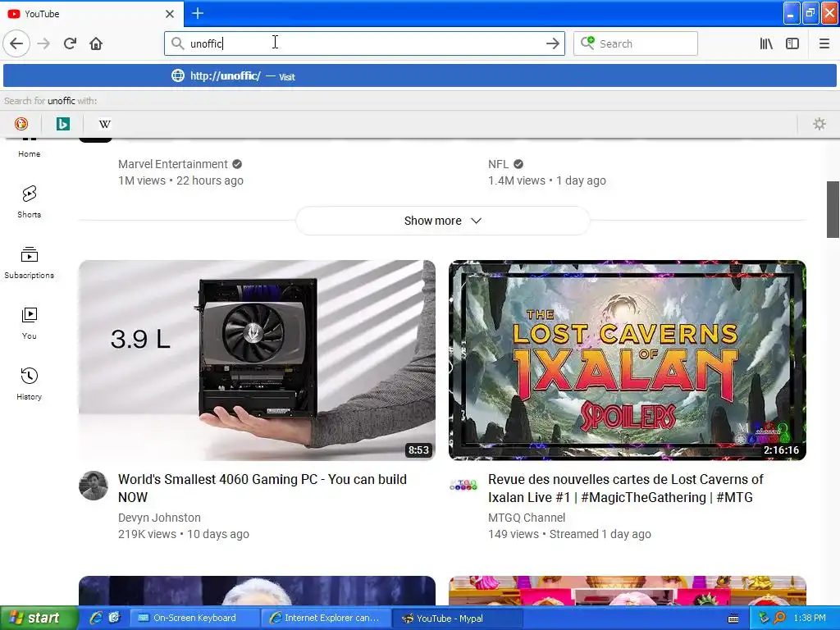Image resolution: width=840 pixels, height=630 pixels.
Task: Click the 149 views streamed text
Action: coord(569,534)
